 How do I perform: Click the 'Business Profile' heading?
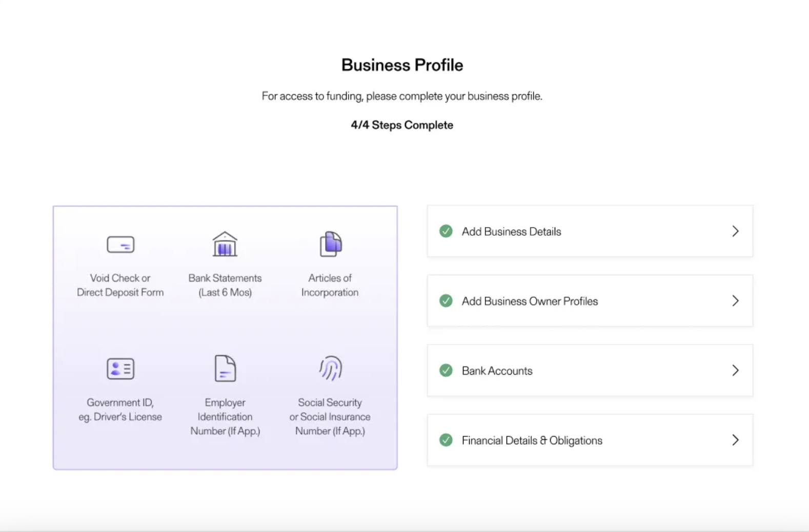coord(402,65)
